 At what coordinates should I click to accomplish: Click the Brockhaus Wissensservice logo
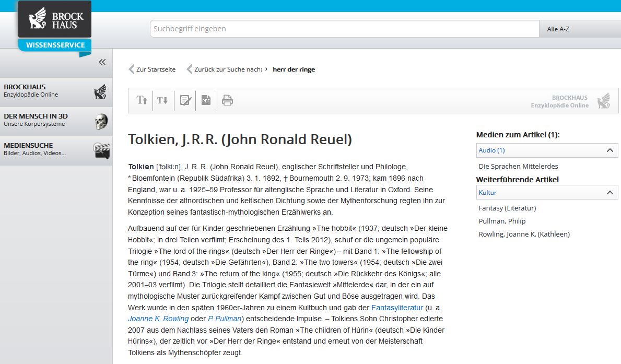(x=55, y=25)
